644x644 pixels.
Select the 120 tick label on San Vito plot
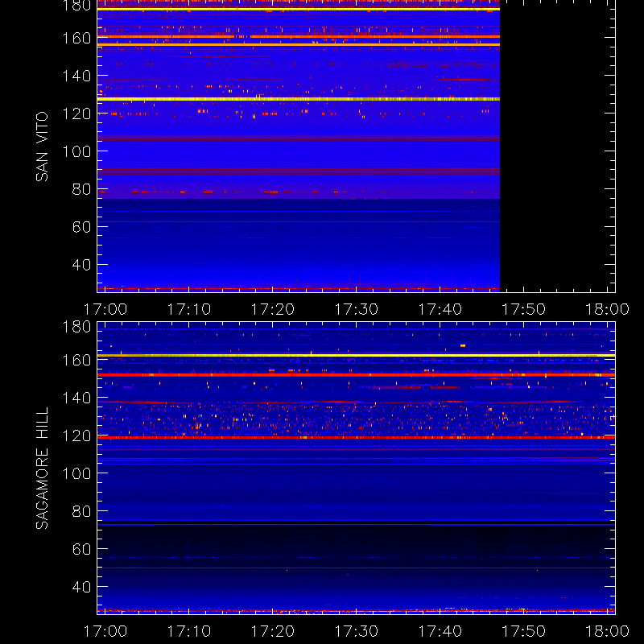click(76, 114)
